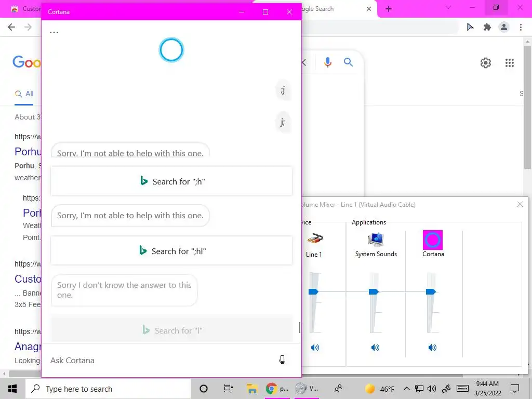The height and width of the screenshot is (399, 532).
Task: Open the Google apps grid
Action: [x=509, y=63]
